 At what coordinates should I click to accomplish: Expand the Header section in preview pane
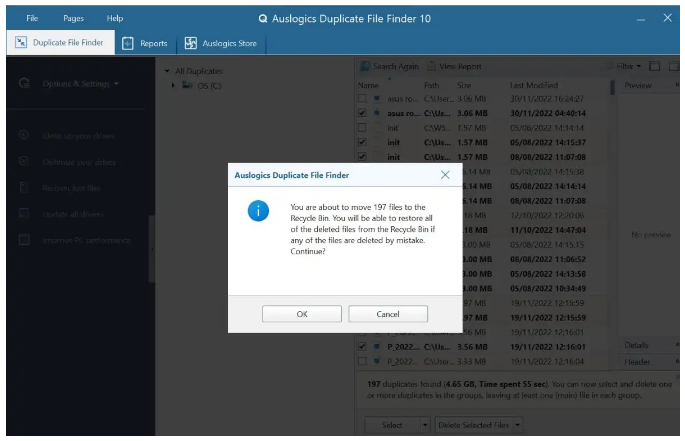[676, 362]
